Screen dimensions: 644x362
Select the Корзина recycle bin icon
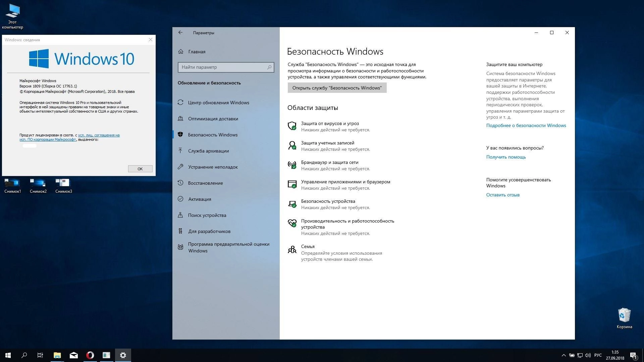(624, 318)
